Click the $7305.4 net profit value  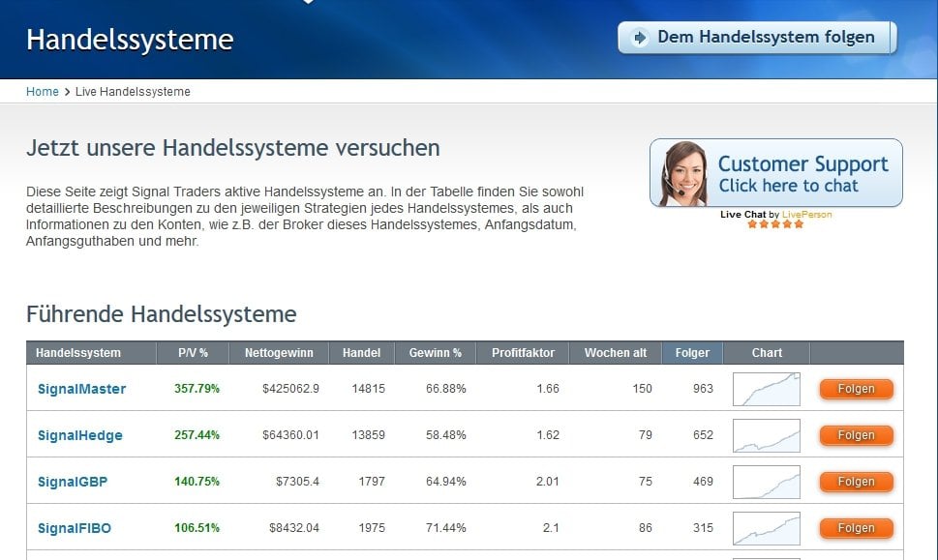[x=297, y=481]
